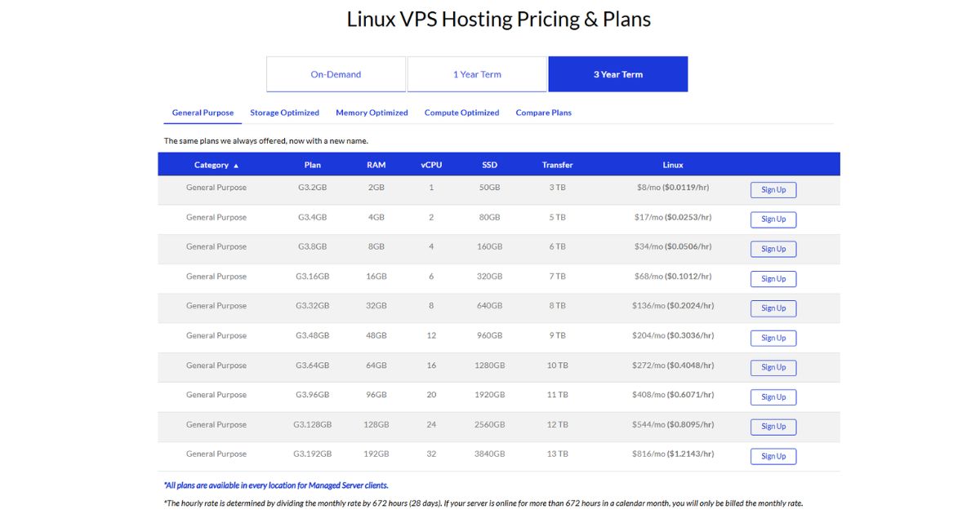
Task: Sign up for the G3.2GB plan
Action: tap(773, 189)
